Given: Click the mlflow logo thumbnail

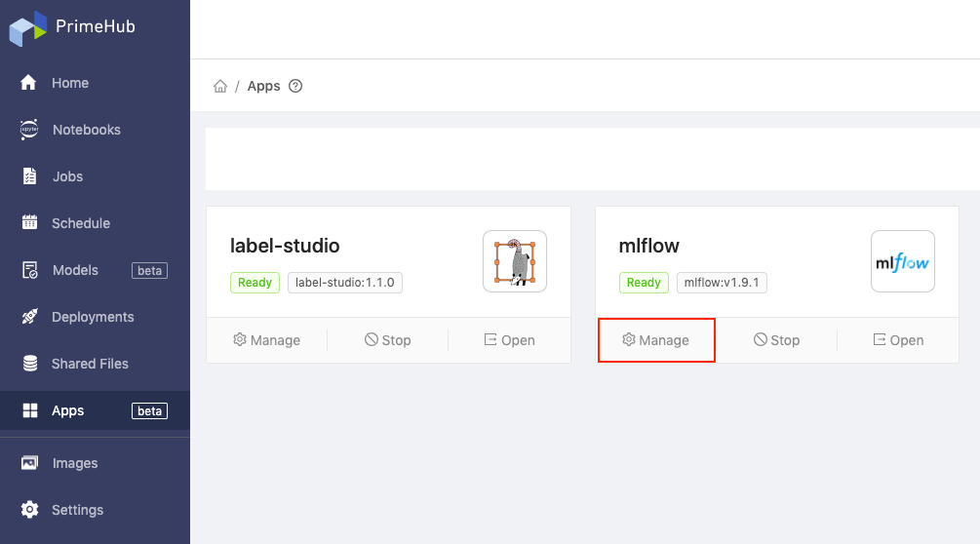Looking at the screenshot, I should [903, 261].
